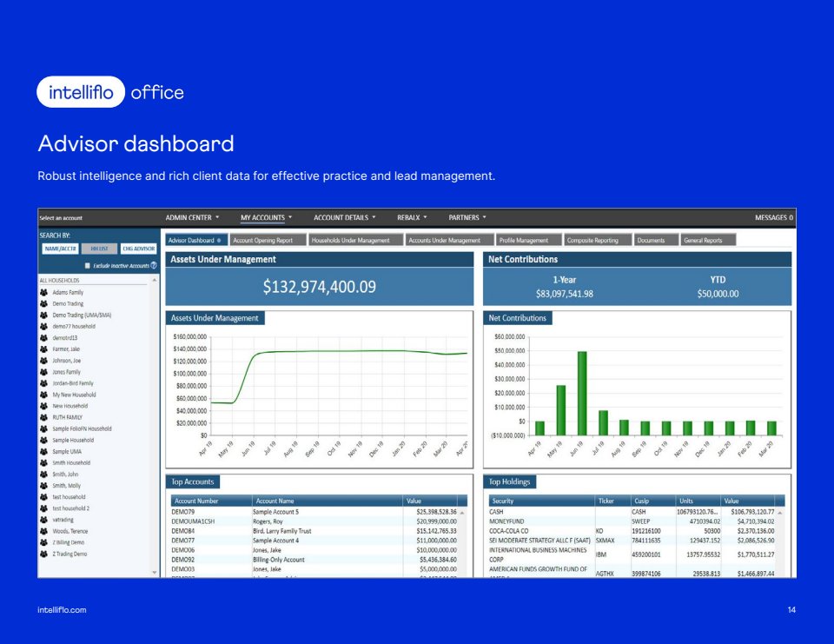Click the icon beside New Household
The width and height of the screenshot is (834, 644).
tap(43, 406)
